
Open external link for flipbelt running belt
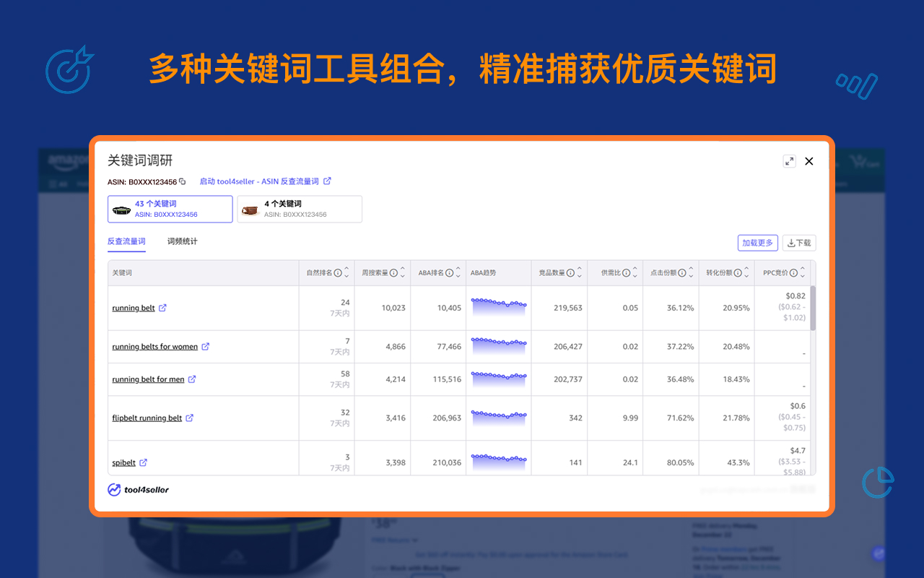click(189, 418)
